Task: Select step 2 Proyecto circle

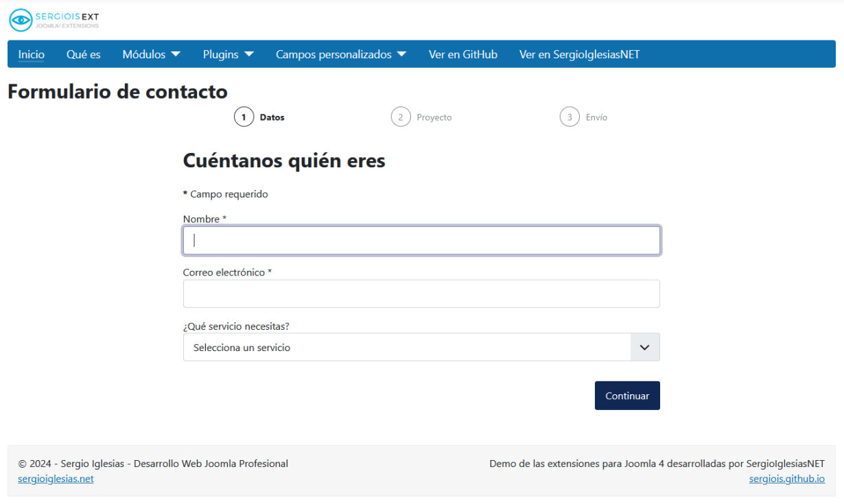Action: click(401, 117)
